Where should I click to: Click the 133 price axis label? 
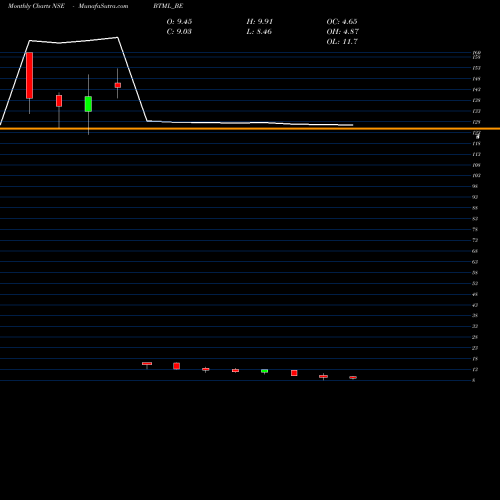pyautogui.click(x=476, y=111)
